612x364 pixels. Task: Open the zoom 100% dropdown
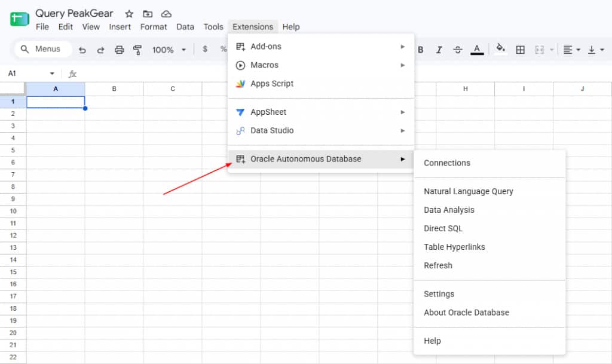169,50
